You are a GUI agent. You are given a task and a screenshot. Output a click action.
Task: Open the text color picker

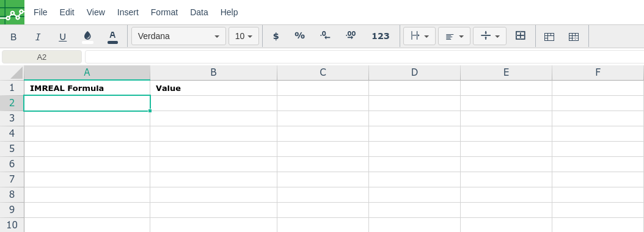(112, 37)
